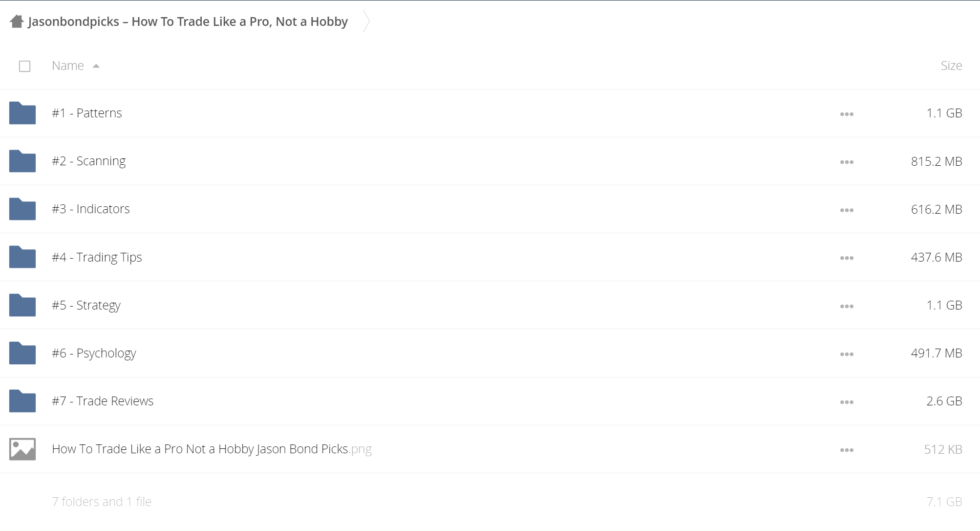Viewport: 980px width, 531px height.
Task: Open the #6 - Psychology folder icon
Action: click(22, 353)
